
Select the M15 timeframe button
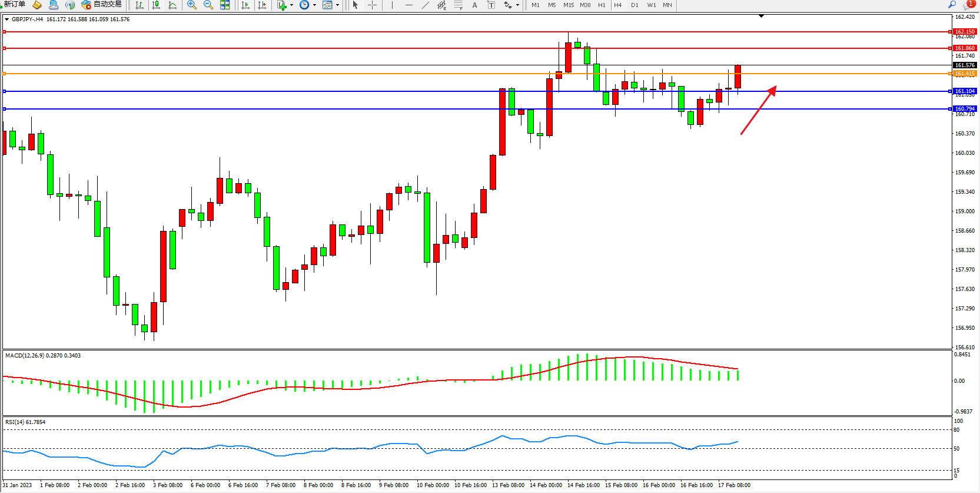[568, 5]
